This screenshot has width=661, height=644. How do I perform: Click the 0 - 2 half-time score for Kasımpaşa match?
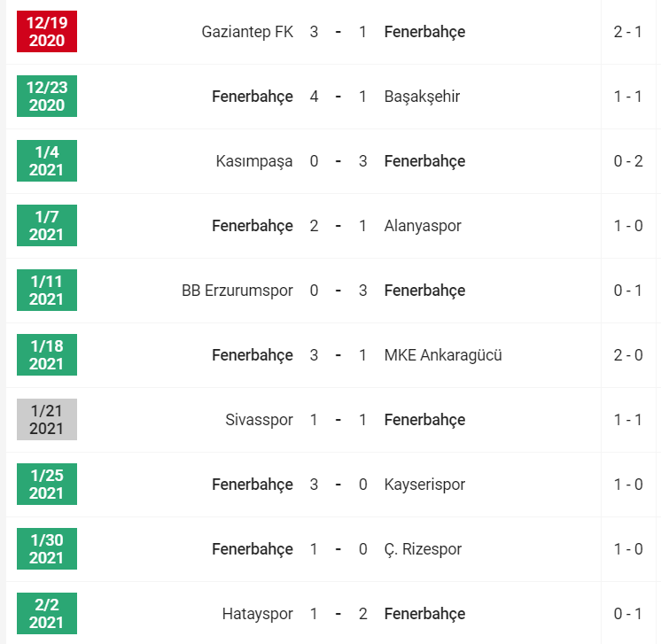point(627,161)
